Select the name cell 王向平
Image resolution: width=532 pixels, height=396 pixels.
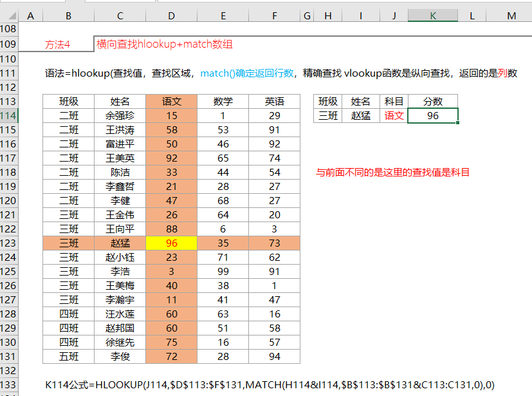[x=120, y=229]
